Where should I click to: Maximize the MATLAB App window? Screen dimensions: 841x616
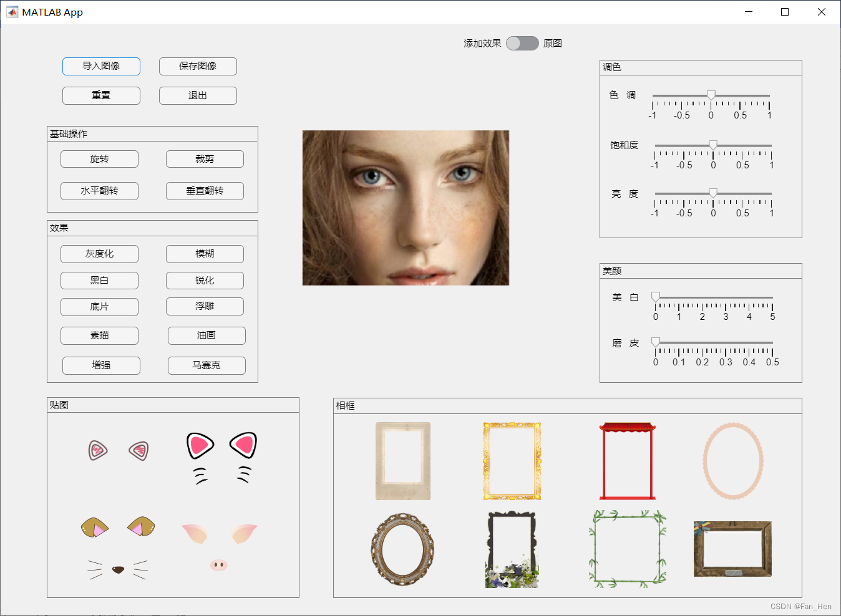[x=785, y=12]
